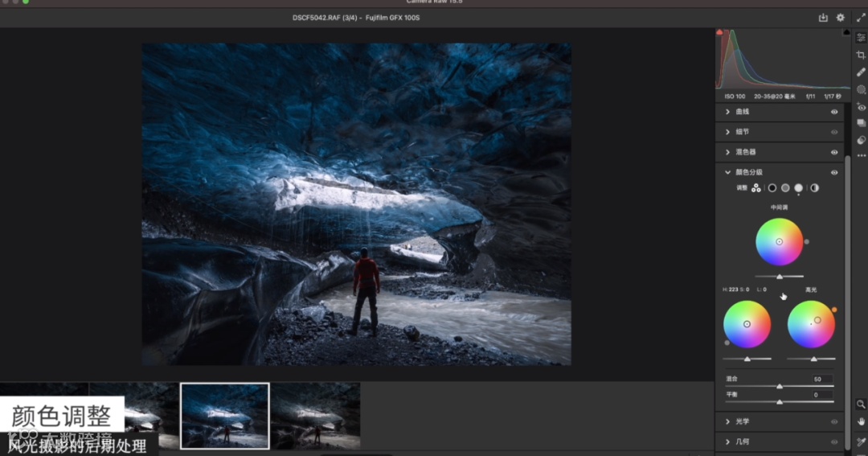
Task: Expand the 光学 panel
Action: pyautogui.click(x=728, y=421)
